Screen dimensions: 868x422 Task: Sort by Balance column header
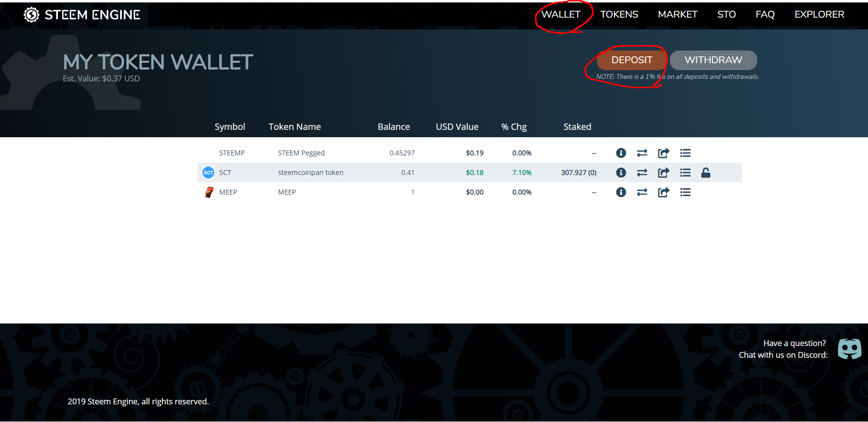394,127
